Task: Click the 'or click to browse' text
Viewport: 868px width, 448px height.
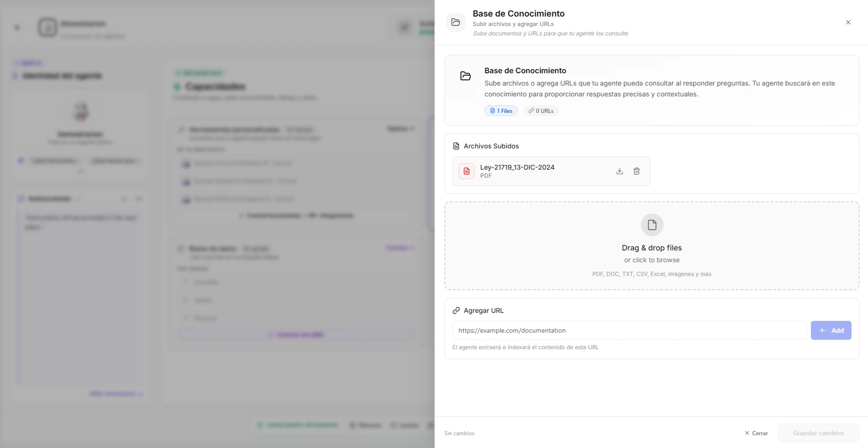Action: pyautogui.click(x=652, y=260)
